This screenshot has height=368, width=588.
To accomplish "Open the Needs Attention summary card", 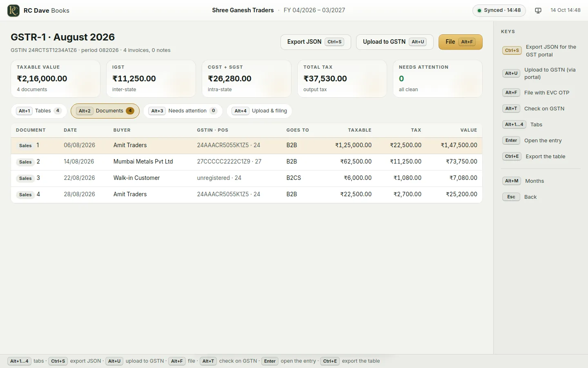I will tap(438, 79).
